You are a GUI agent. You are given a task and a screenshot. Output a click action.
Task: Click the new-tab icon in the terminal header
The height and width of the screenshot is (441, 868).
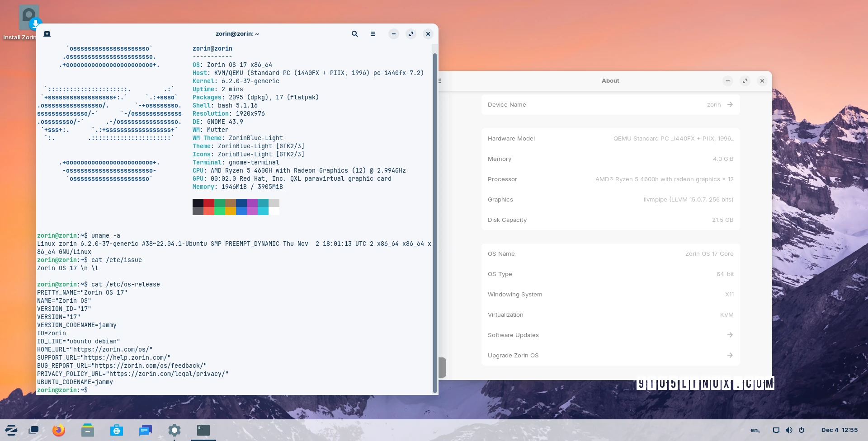(47, 33)
